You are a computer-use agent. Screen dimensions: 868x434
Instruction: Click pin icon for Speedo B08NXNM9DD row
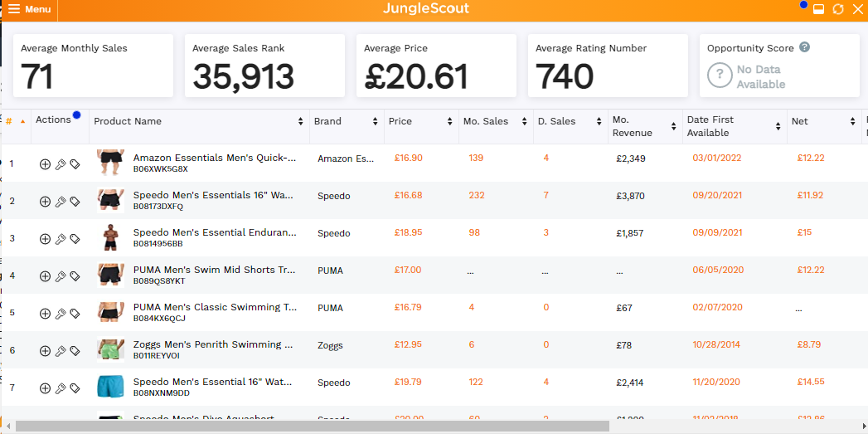(x=61, y=388)
